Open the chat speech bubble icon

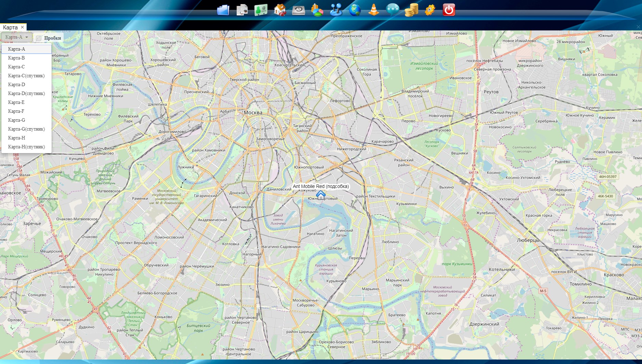click(392, 10)
